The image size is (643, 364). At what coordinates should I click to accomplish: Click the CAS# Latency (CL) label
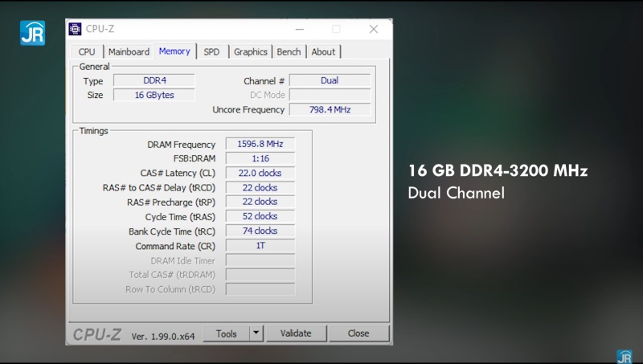coord(178,173)
